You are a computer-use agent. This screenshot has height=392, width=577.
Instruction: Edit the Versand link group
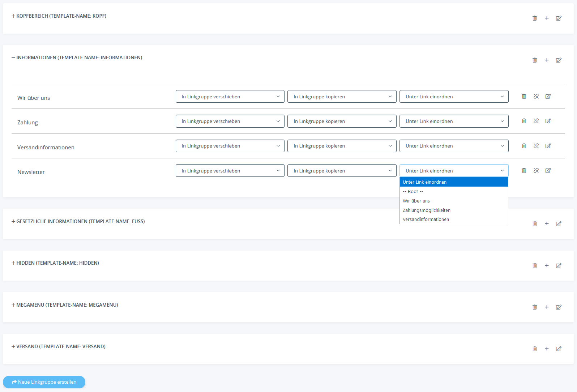click(559, 349)
